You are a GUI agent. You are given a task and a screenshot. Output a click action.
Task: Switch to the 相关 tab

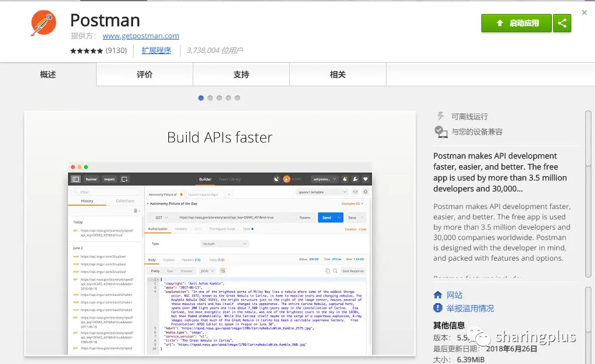click(x=338, y=74)
